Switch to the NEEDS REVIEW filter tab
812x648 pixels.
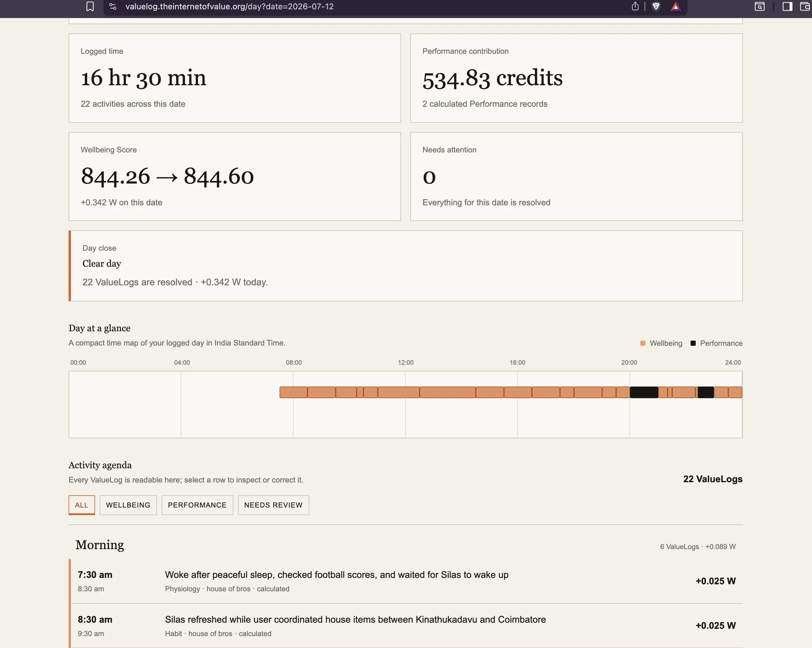(x=273, y=505)
